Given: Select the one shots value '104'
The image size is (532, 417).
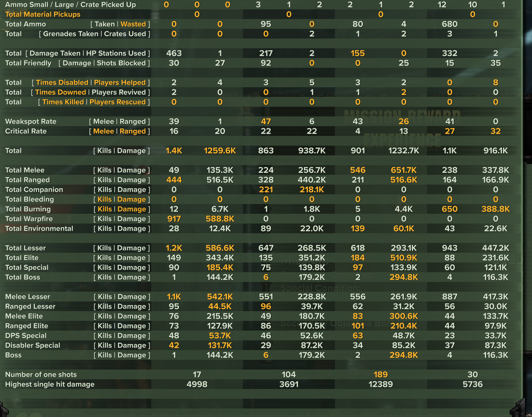Looking at the screenshot, I should (x=289, y=374).
